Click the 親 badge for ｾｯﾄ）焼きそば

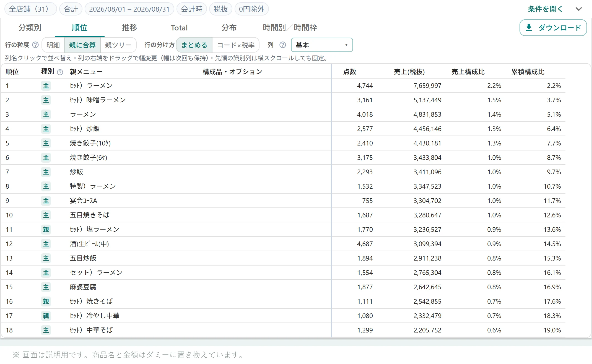click(46, 301)
